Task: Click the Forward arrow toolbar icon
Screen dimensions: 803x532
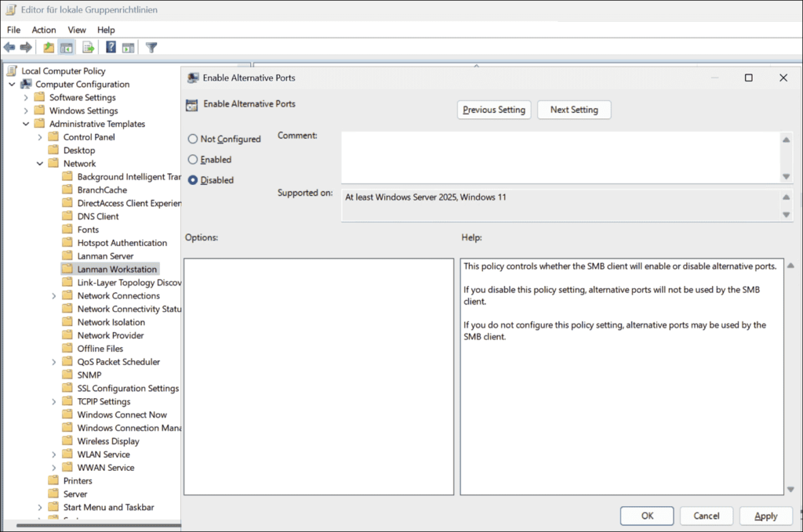Action: 26,48
